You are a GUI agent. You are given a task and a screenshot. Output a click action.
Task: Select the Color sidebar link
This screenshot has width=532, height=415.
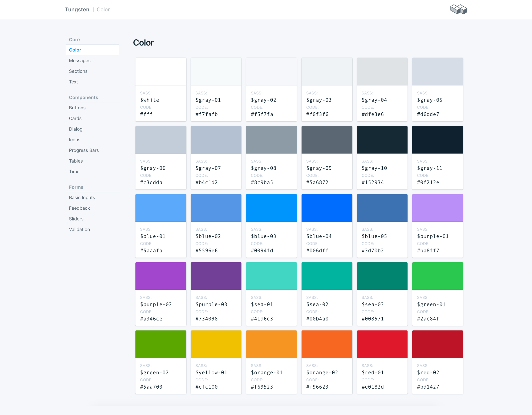[75, 50]
